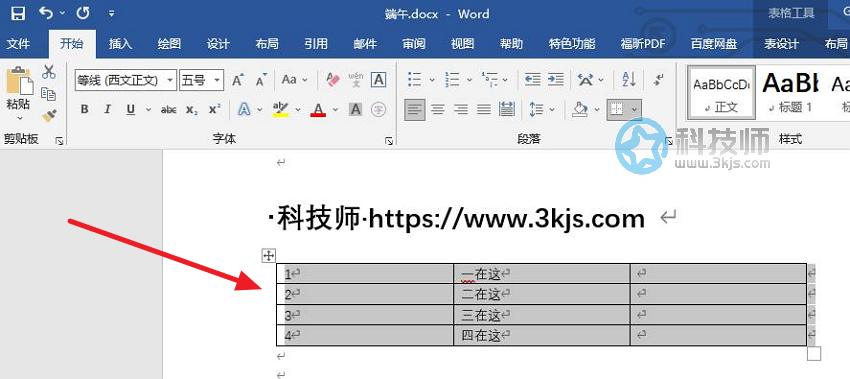Open the font size dropdown 五号

[x=217, y=80]
